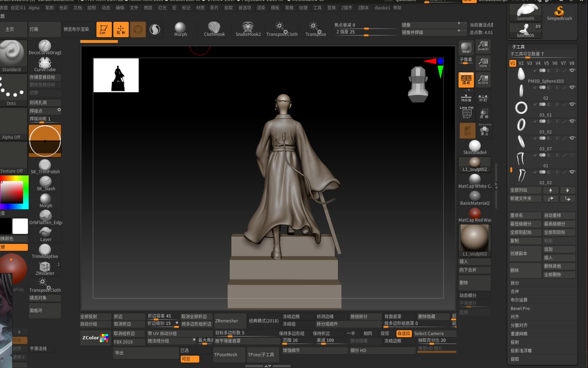Choose the SkinShade4 material
Image resolution: width=588 pixels, height=368 pixels.
click(x=474, y=148)
